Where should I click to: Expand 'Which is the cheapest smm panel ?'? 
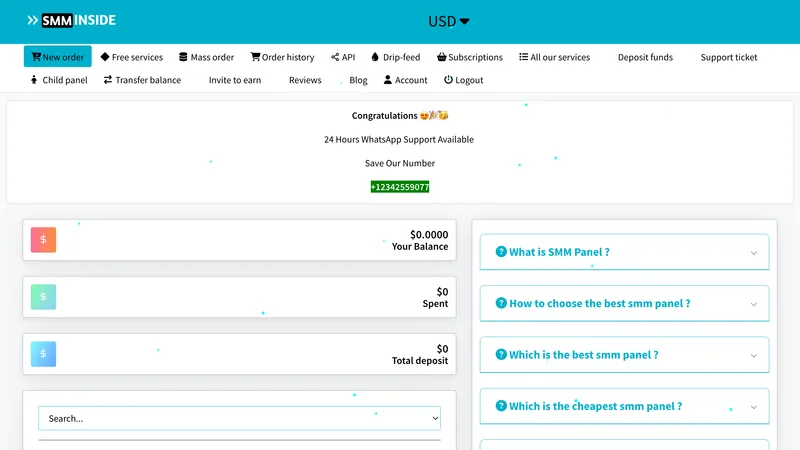pos(624,406)
